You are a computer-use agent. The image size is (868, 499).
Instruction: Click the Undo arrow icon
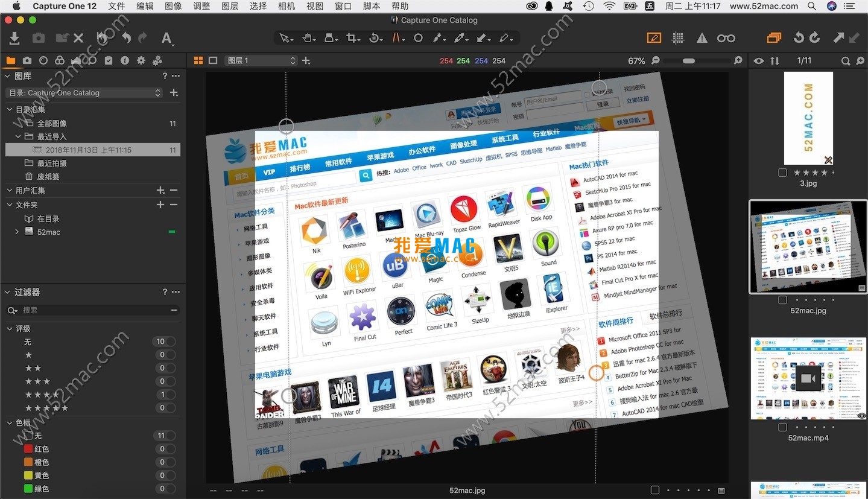[127, 38]
